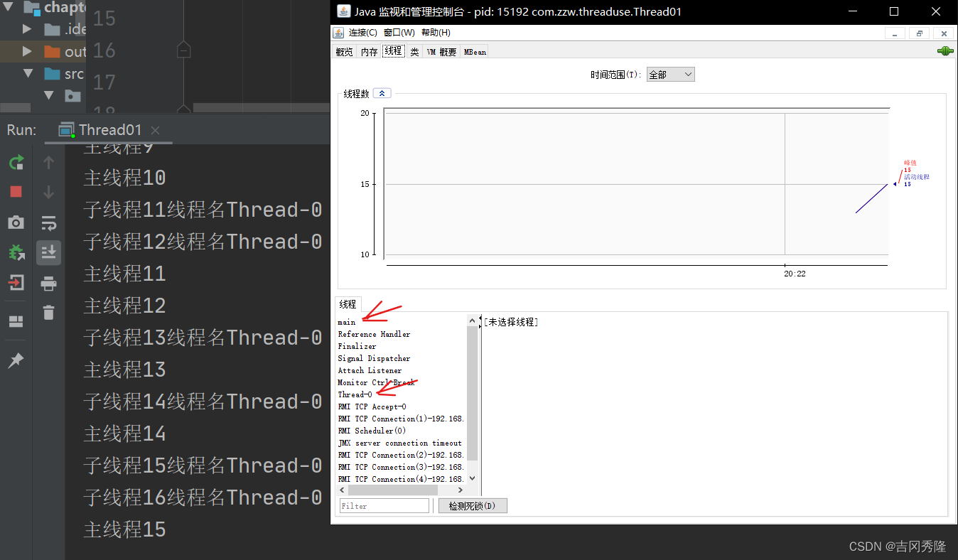Open the 帮助(H) menu in JConsole
The height and width of the screenshot is (560, 958).
point(436,33)
